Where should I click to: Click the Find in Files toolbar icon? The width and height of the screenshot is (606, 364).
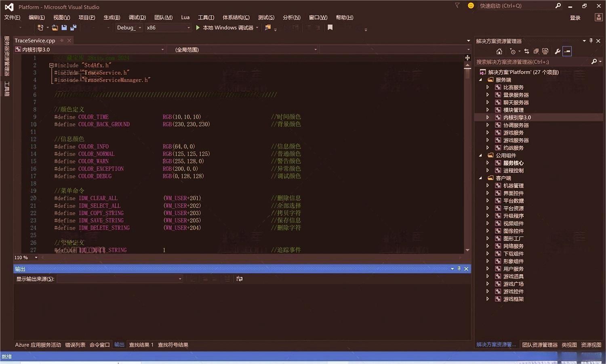tap(267, 27)
